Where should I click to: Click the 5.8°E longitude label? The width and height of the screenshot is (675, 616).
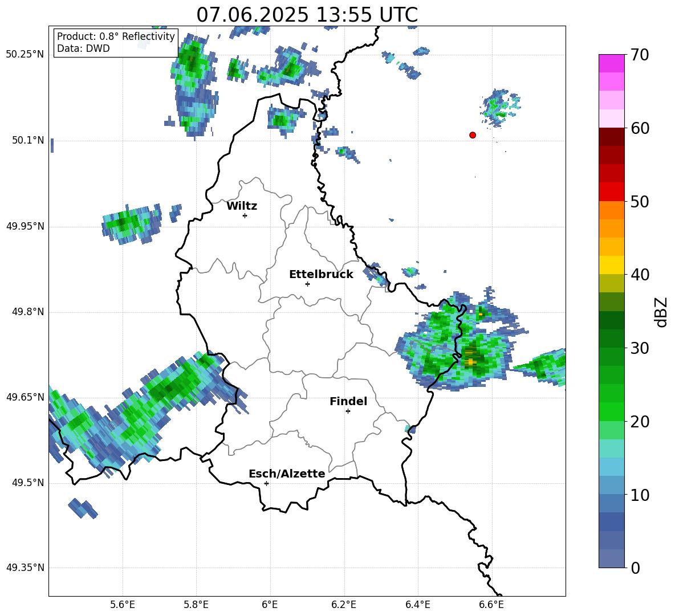point(196,605)
